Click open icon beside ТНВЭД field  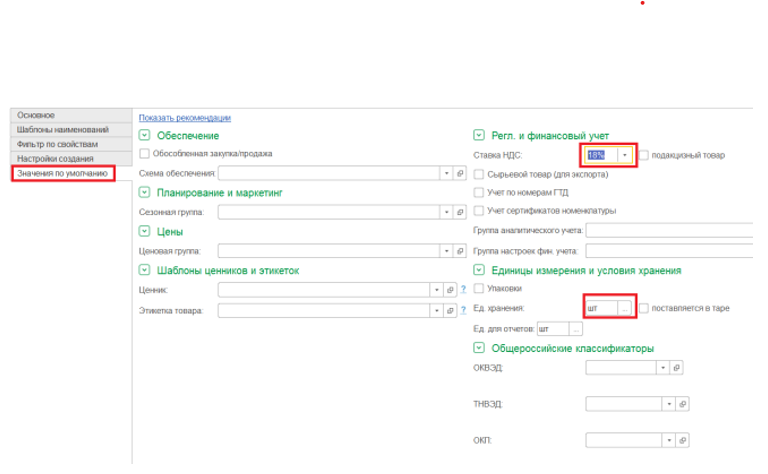click(x=682, y=404)
